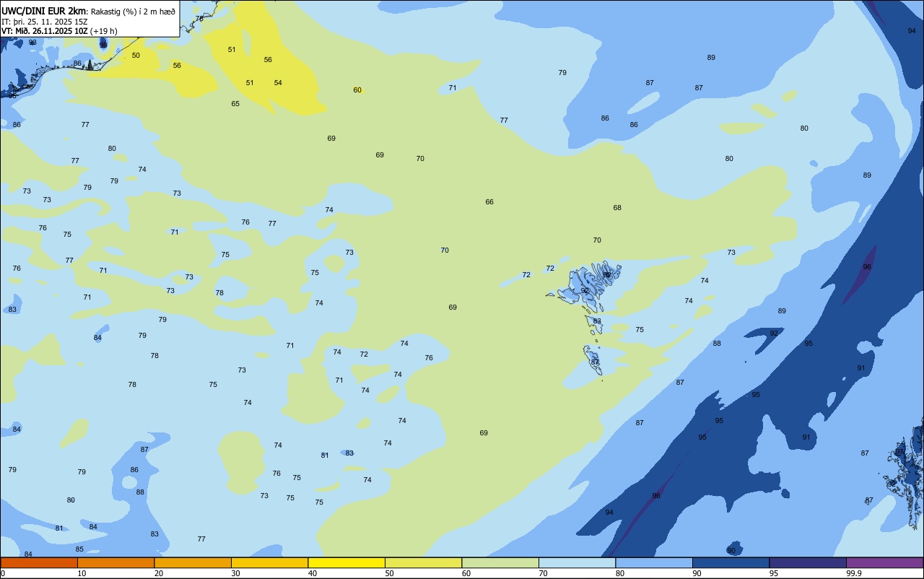Screen dimensions: 924x579
Task: Click the map value 60 on the yellow spot
Action: (357, 90)
